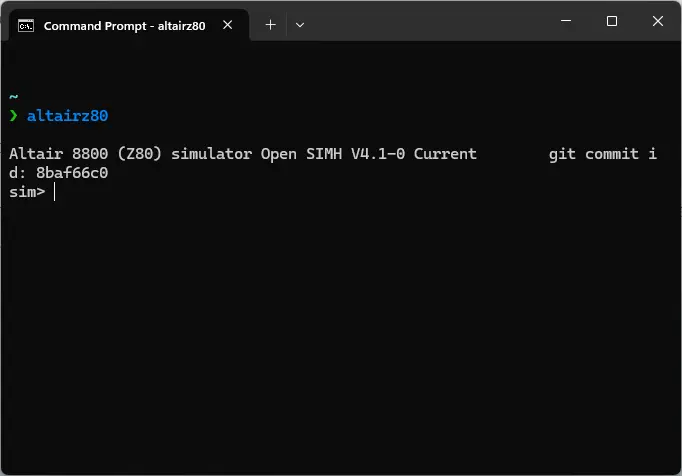The width and height of the screenshot is (682, 476).
Task: Close the terminal window
Action: coord(658,21)
